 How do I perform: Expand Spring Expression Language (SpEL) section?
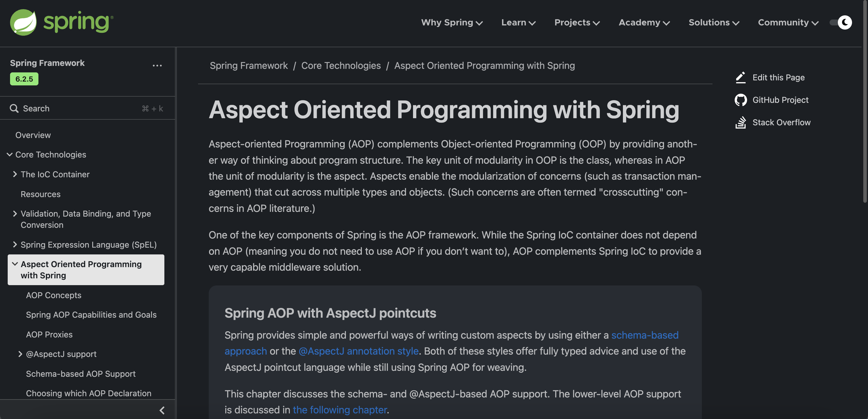[x=15, y=245]
